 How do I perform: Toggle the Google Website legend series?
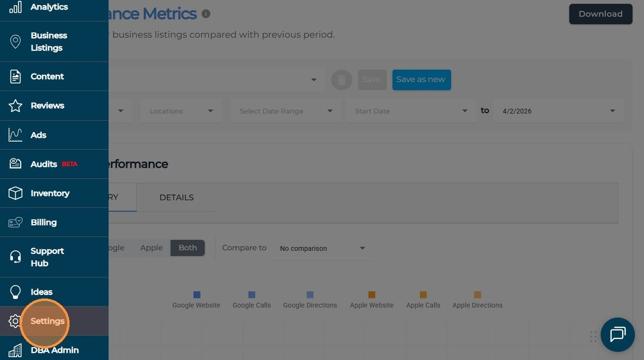click(196, 300)
